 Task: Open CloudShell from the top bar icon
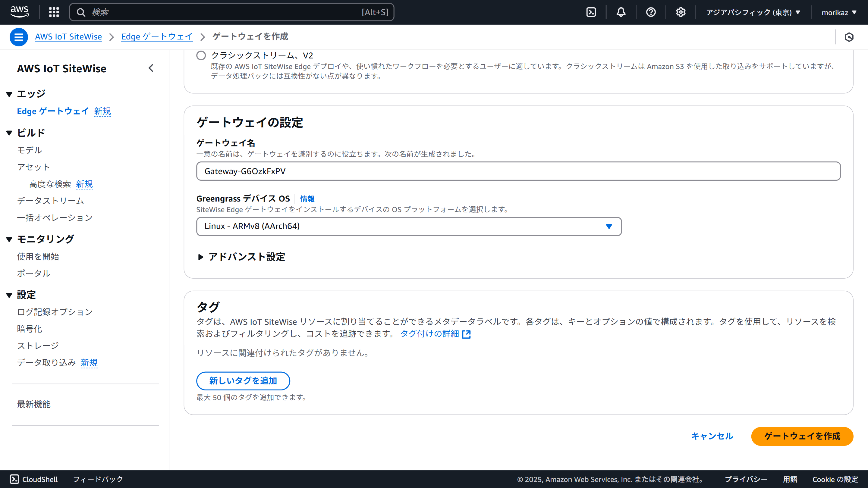591,12
